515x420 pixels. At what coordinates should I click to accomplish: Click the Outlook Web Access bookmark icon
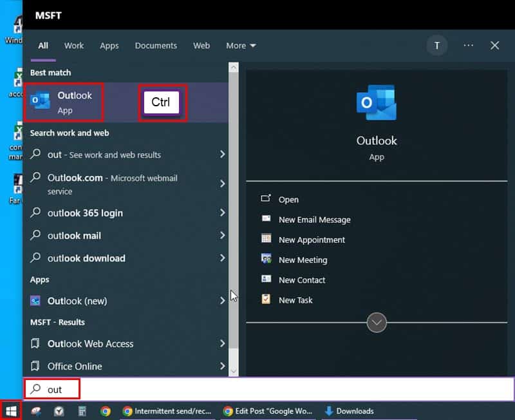coord(35,344)
